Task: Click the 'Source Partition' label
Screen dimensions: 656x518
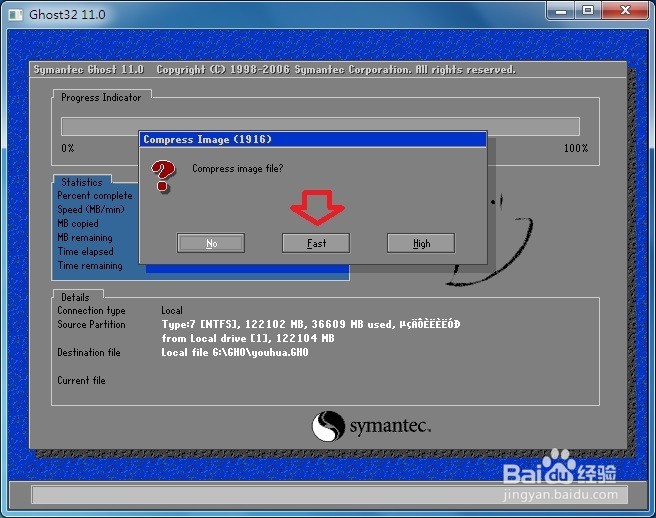Action: pyautogui.click(x=91, y=324)
